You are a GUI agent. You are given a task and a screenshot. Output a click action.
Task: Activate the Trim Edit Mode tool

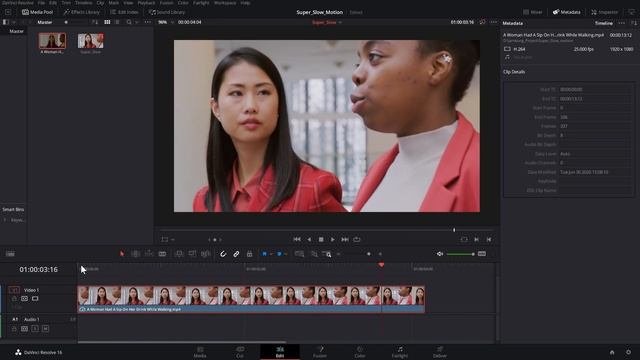[136, 254]
